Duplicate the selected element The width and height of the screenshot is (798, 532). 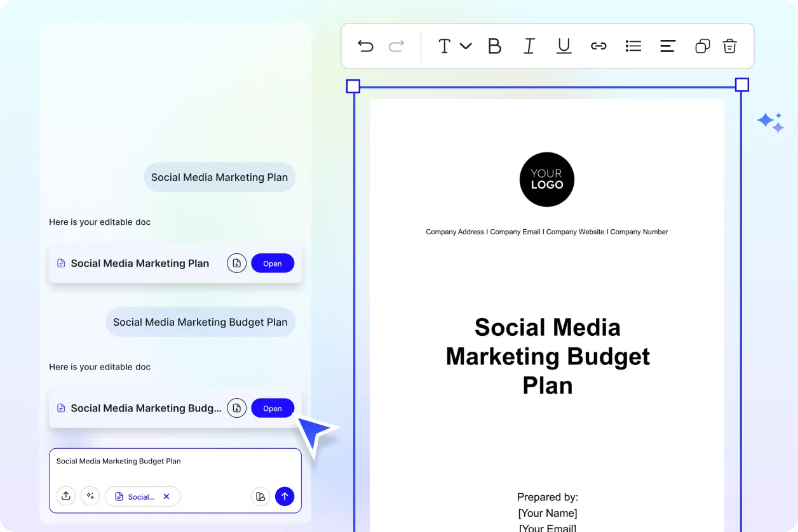(702, 46)
